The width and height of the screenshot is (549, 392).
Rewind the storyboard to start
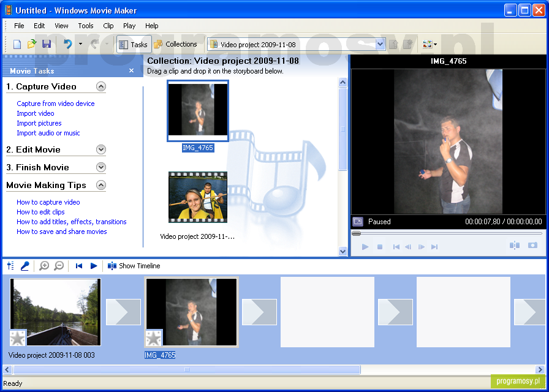(x=79, y=266)
